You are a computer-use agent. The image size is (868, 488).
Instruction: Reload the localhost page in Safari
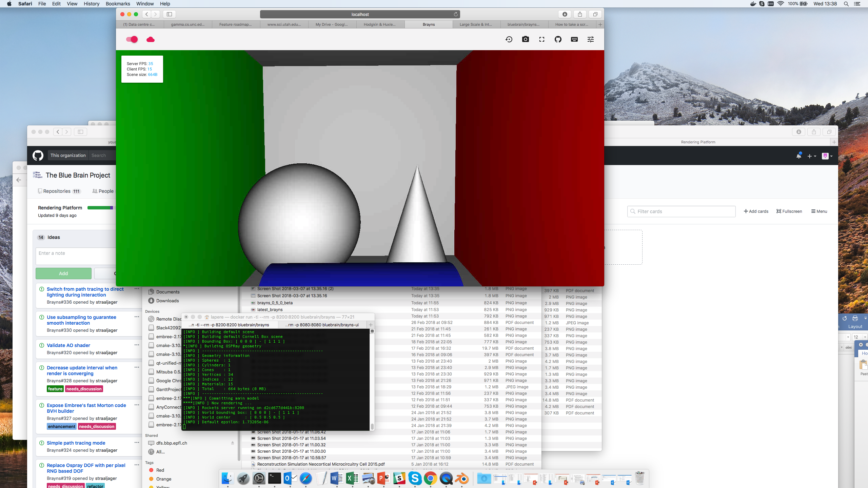456,14
